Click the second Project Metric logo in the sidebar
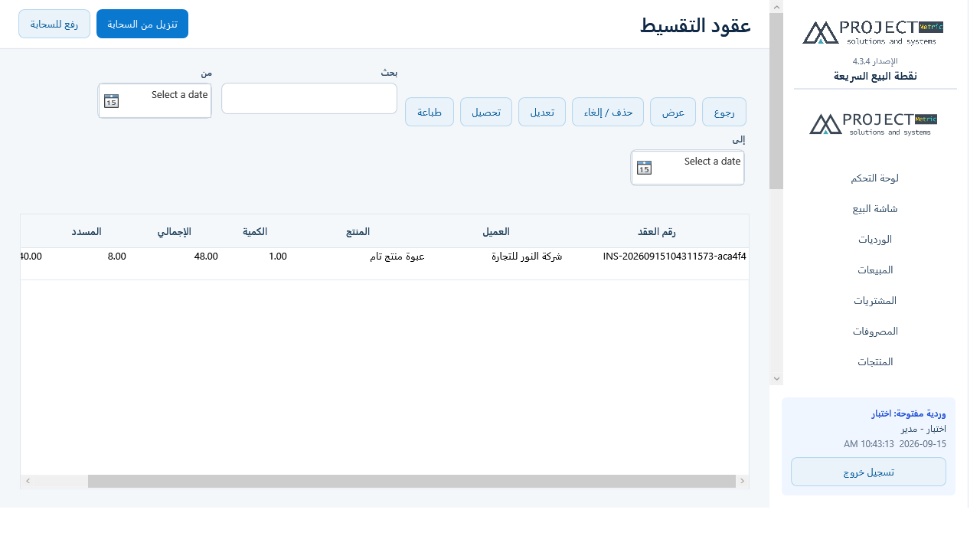The image size is (980, 536). click(874, 124)
